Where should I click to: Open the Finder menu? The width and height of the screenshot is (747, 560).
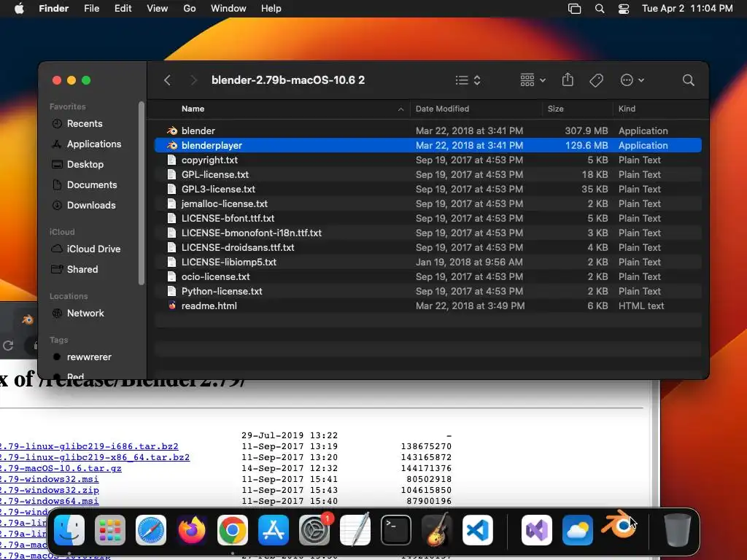click(54, 9)
